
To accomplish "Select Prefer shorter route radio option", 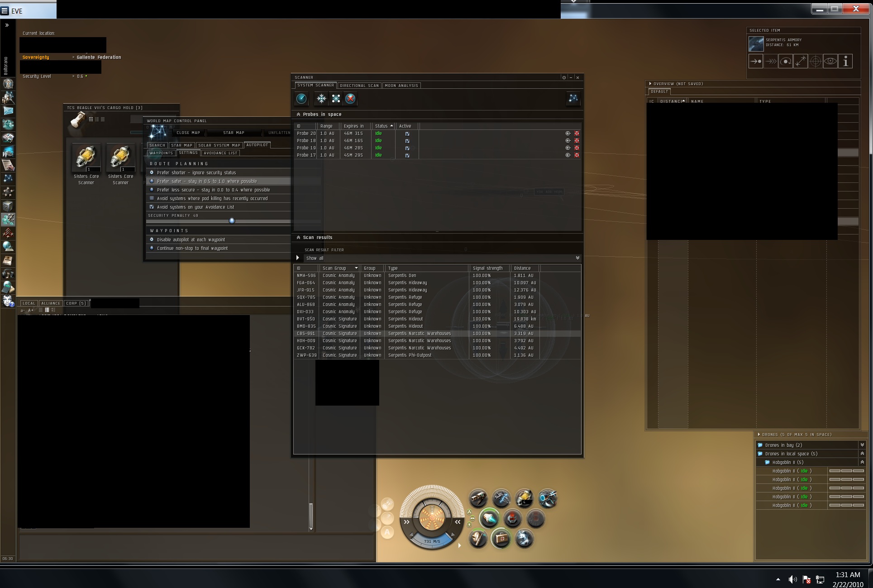I will point(152,172).
